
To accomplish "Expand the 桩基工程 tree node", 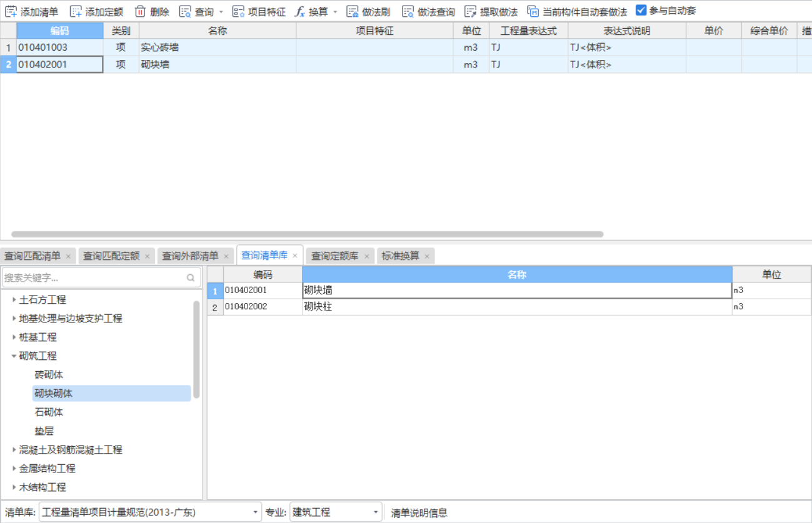I will (14, 337).
